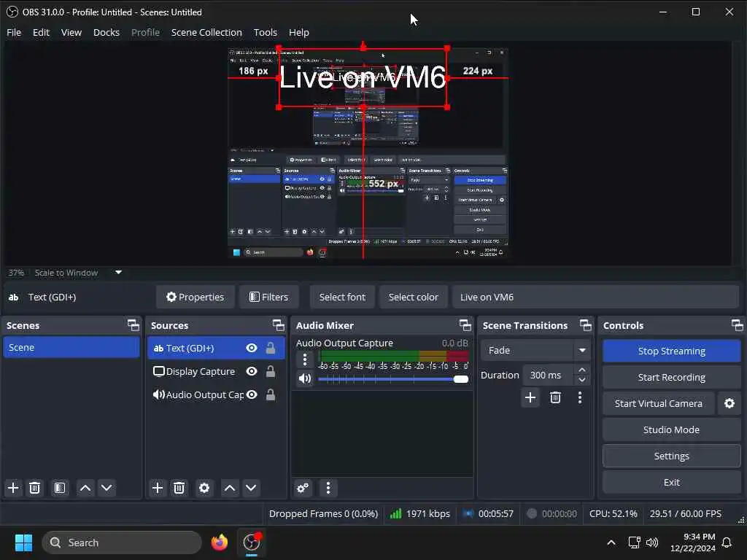Open the preview scaling dropdown arrow
747x560 pixels.
tap(119, 273)
